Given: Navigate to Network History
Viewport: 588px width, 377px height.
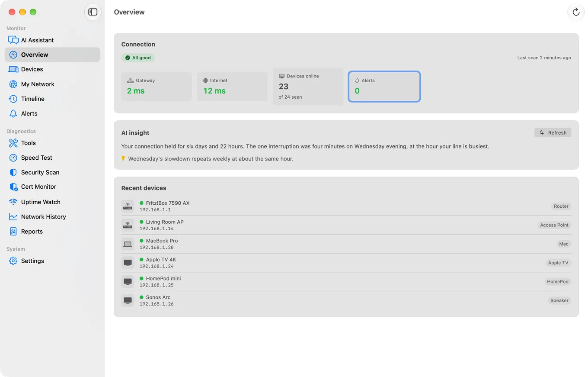Looking at the screenshot, I should pyautogui.click(x=52, y=217).
